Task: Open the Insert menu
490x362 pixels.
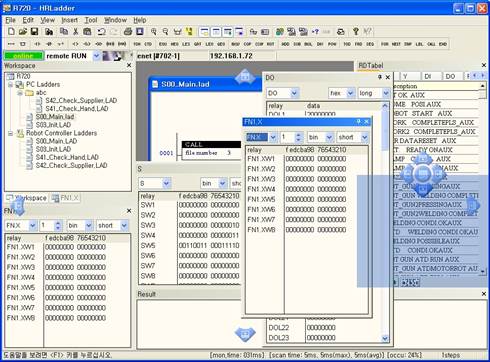Action: pyautogui.click(x=69, y=20)
